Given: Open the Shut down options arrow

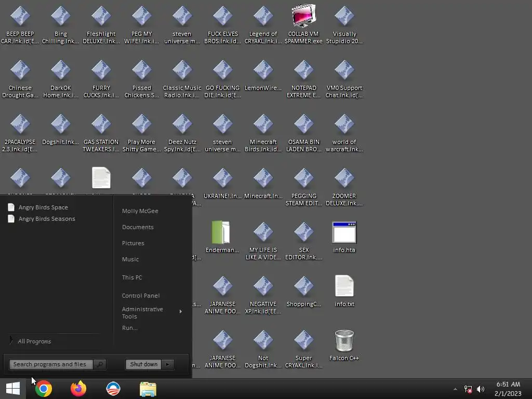Looking at the screenshot, I should coord(168,364).
